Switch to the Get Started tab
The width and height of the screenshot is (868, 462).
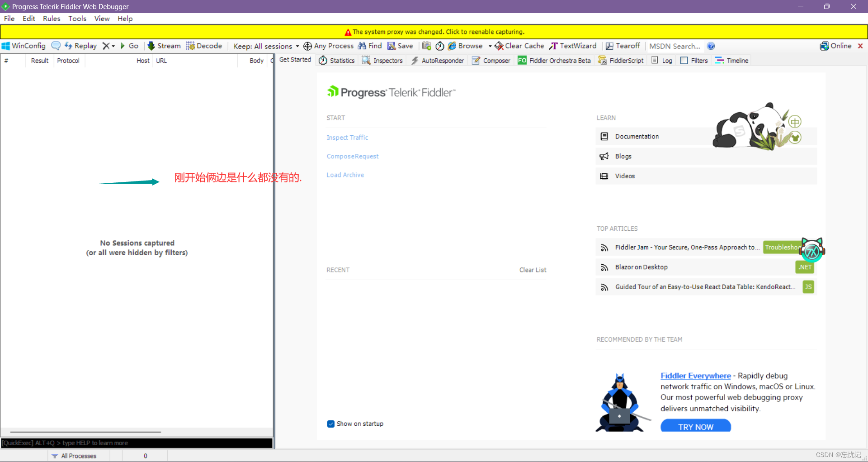(x=295, y=60)
